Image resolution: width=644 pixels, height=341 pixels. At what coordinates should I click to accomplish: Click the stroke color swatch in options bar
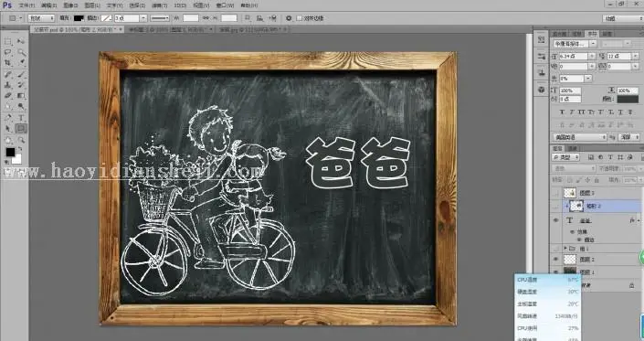click(x=106, y=18)
